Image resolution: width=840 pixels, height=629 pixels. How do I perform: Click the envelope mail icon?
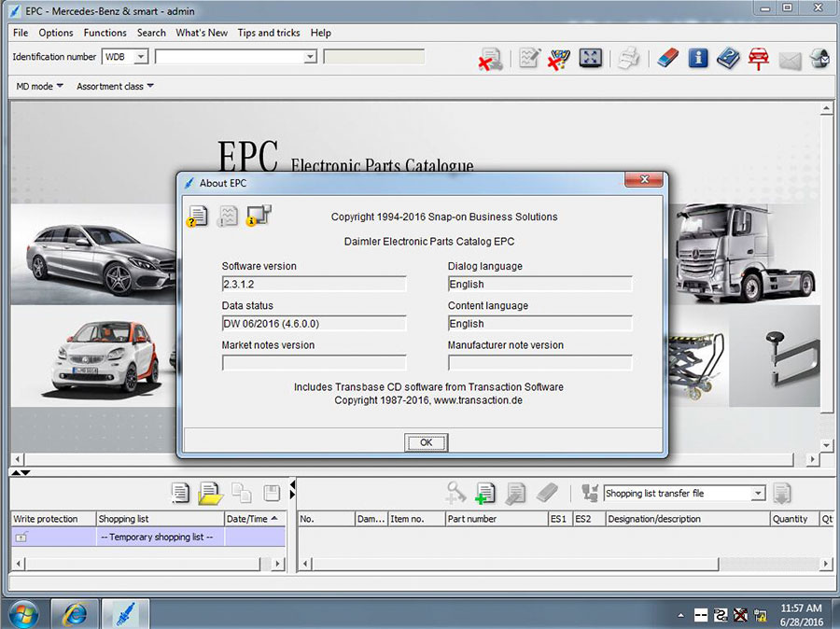click(790, 61)
